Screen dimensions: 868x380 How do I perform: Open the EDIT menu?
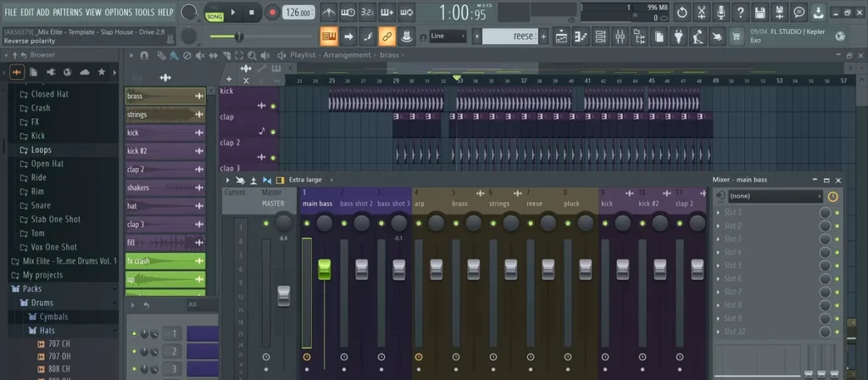(x=26, y=12)
